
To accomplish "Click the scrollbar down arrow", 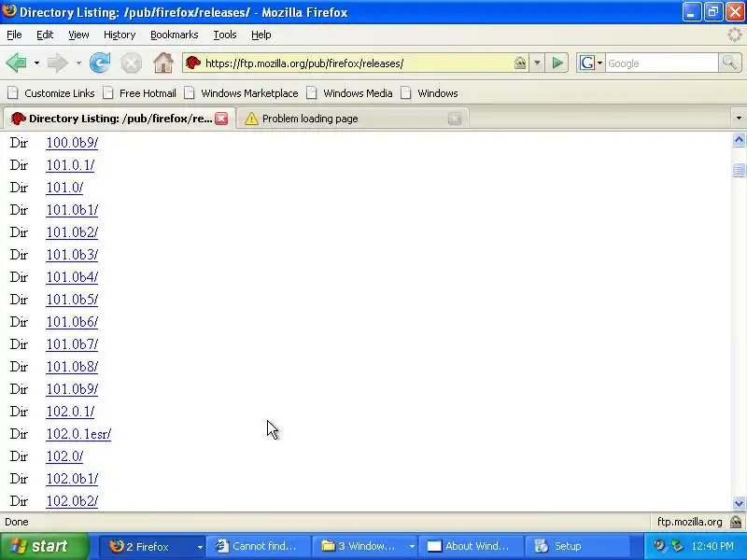I will [x=739, y=503].
